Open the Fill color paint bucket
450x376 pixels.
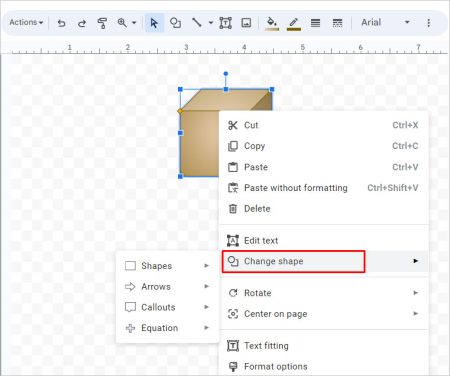point(272,23)
